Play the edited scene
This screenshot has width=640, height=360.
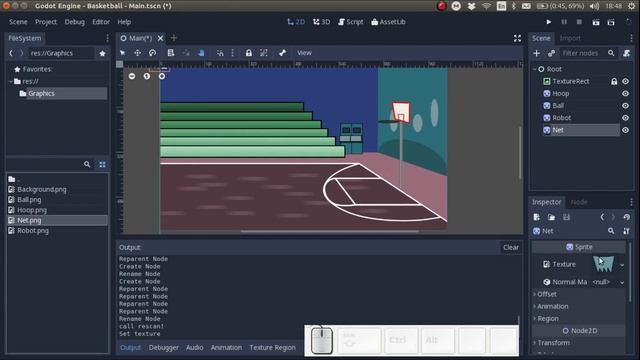596,22
